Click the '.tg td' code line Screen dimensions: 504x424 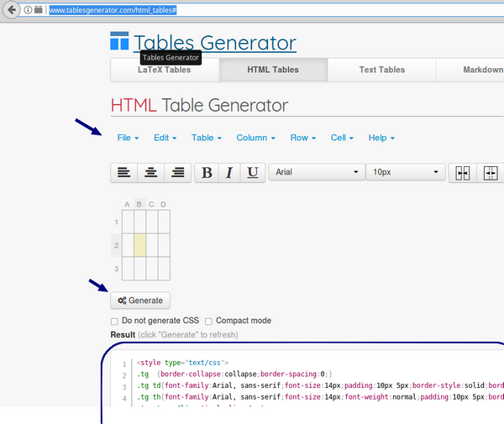(320, 385)
